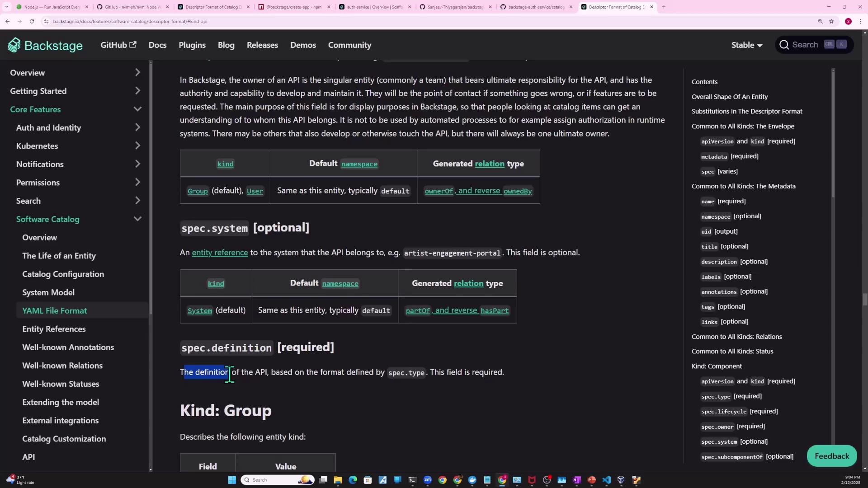This screenshot has height=488, width=868.
Task: Follow the entity reference link
Action: [x=220, y=253]
